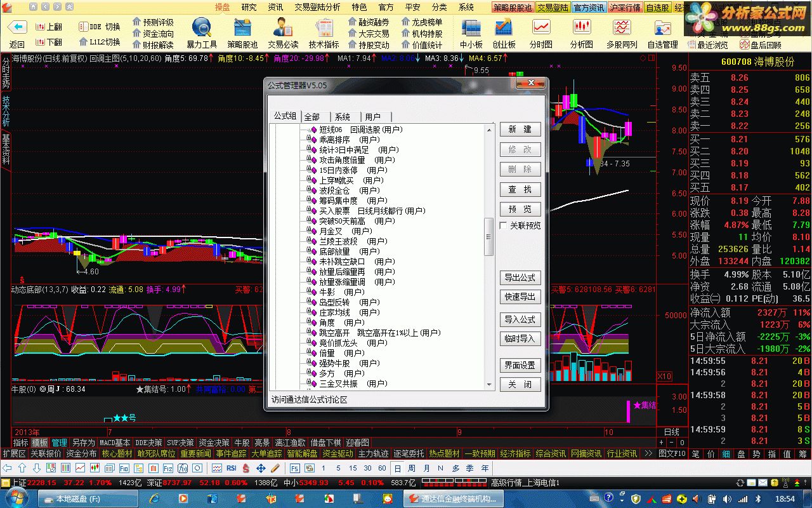
Task: Click the RSI indicator icon in bottom toolbar
Action: coord(231,468)
